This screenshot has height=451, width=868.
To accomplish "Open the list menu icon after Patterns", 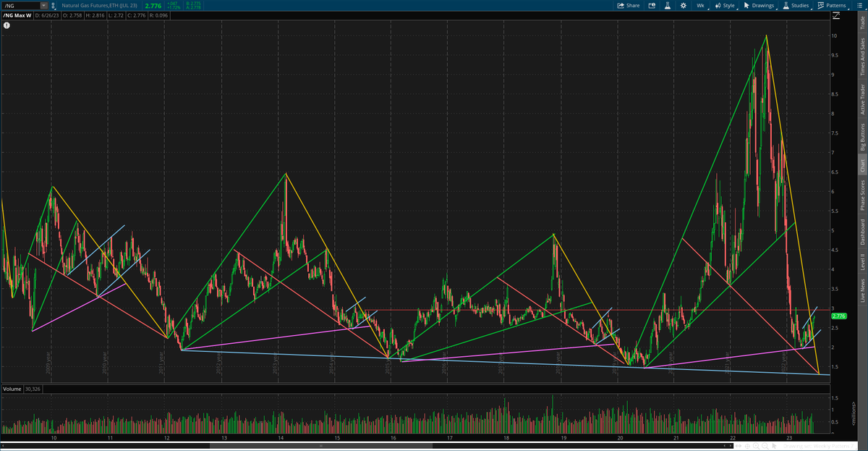I will 859,6.
